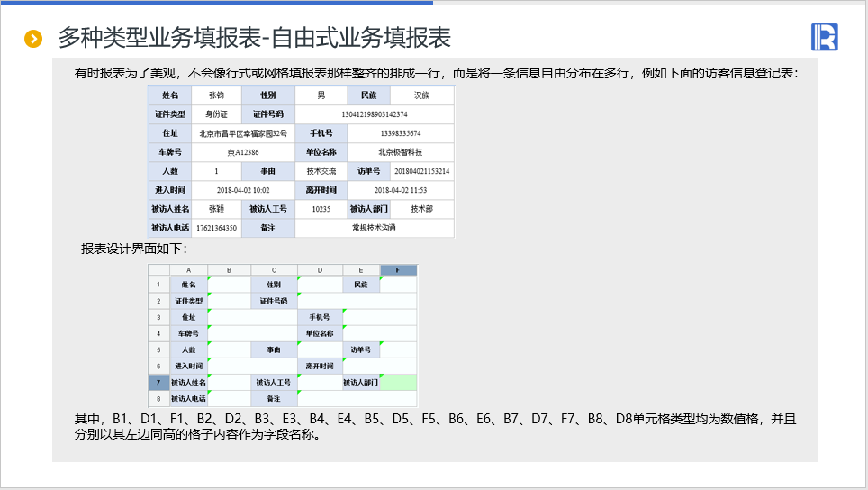Click the orange chevron bullet icon beside the title
Screen dimensions: 868x490
coord(33,39)
